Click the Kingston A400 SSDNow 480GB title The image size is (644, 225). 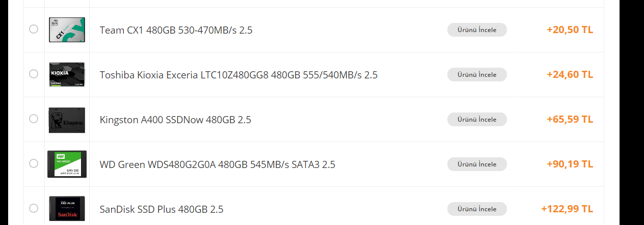point(175,120)
